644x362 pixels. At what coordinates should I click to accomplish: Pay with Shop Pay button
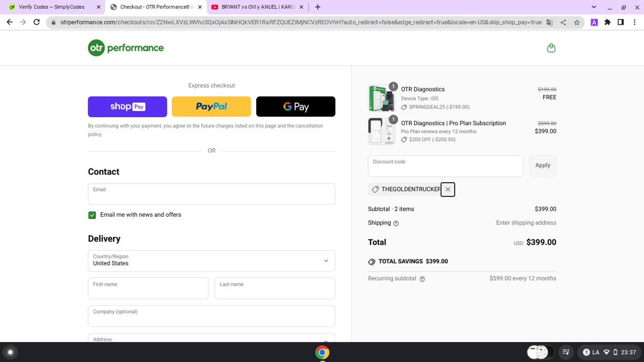(128, 106)
